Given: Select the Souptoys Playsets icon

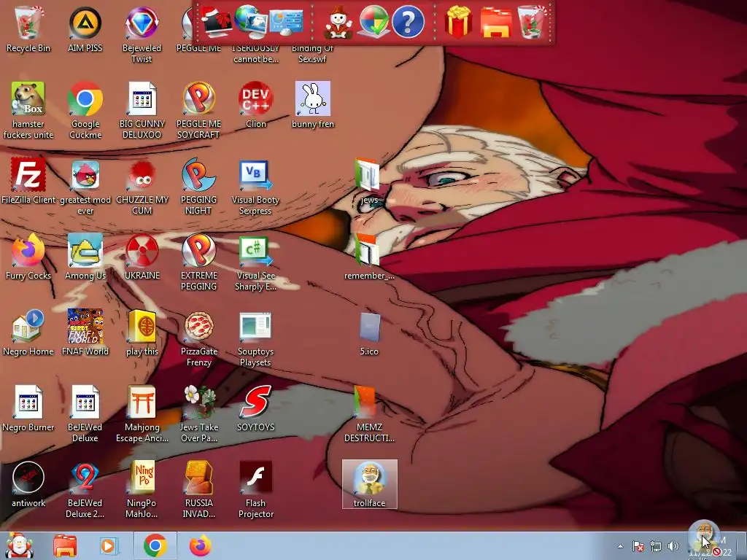Looking at the screenshot, I should point(256,338).
